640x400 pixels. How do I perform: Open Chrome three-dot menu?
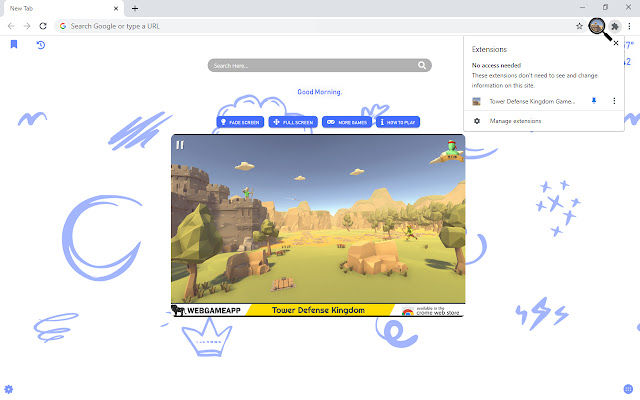pos(629,26)
